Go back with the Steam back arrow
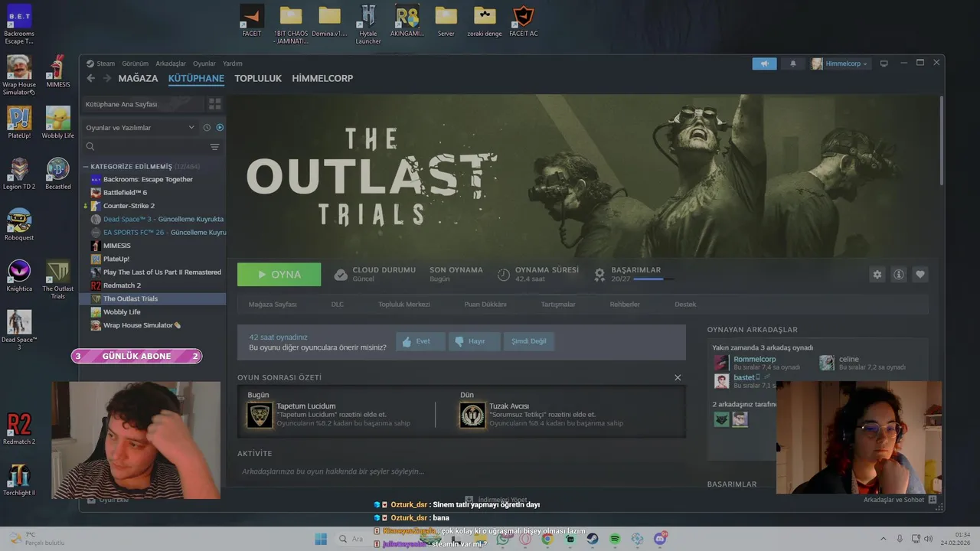980x551 pixels. tap(91, 78)
